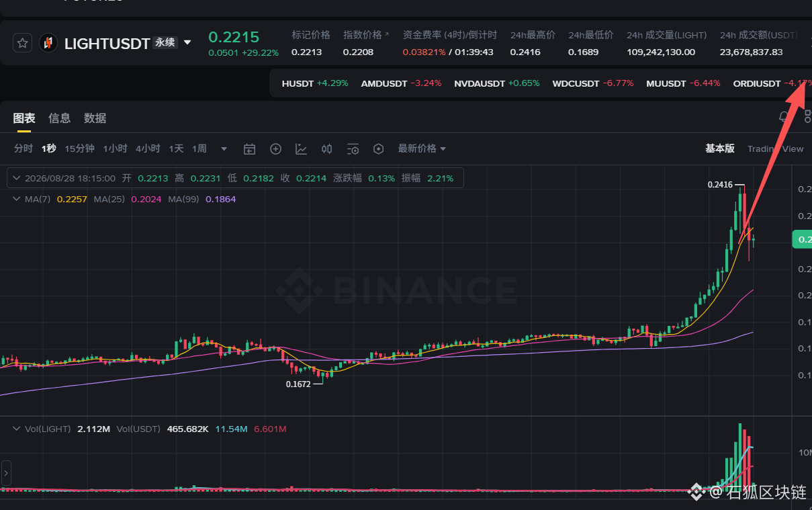Click the 振幅 value 2.21%
This screenshot has width=812, height=510.
pos(440,179)
